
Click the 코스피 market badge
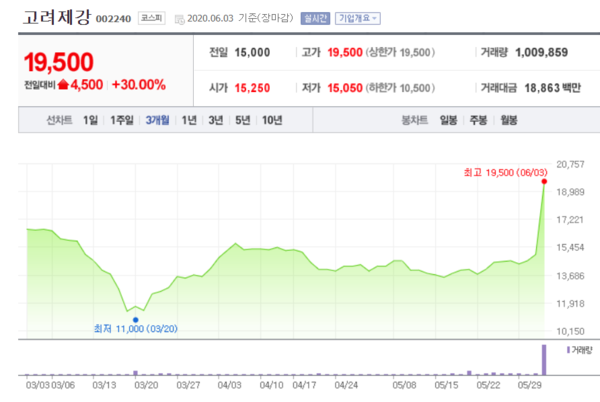click(152, 18)
